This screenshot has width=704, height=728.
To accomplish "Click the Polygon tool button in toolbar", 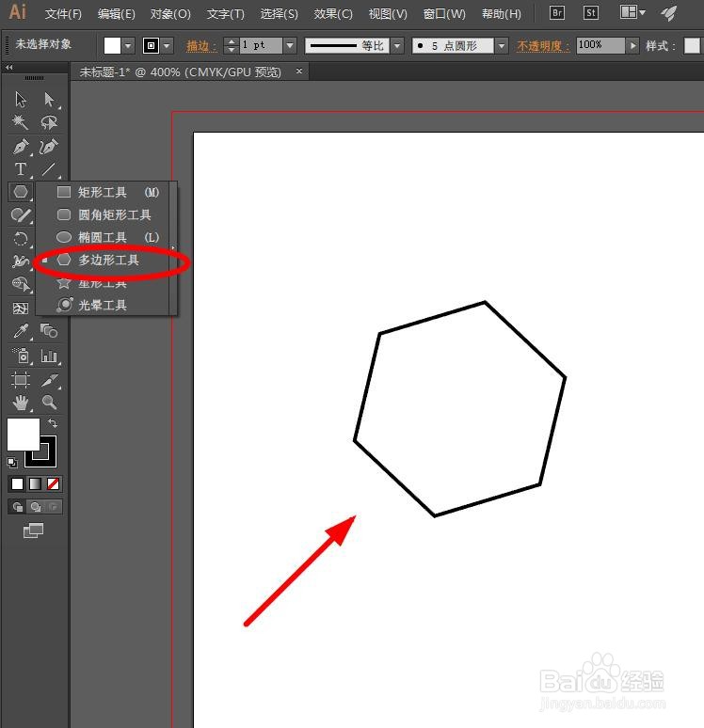I will click(21, 191).
